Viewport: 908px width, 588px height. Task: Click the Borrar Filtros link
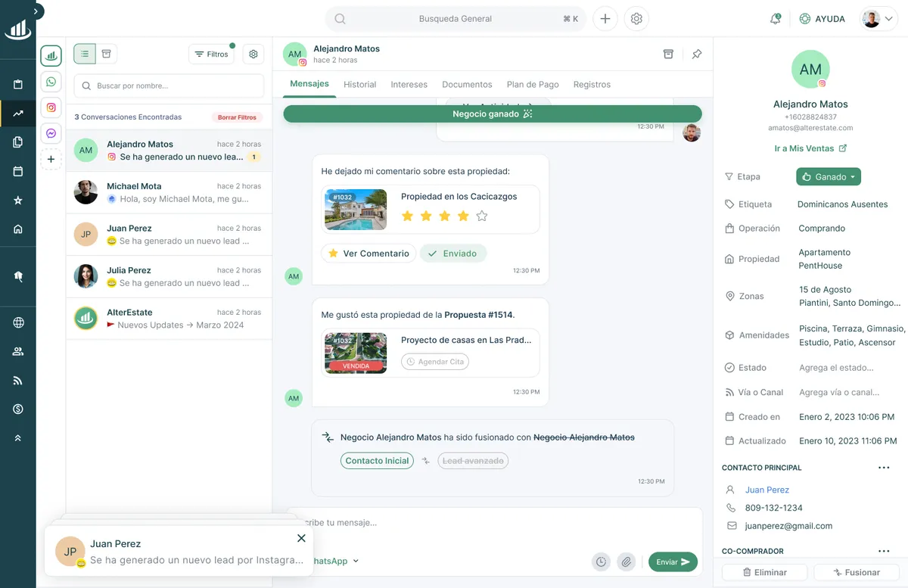[x=236, y=117]
